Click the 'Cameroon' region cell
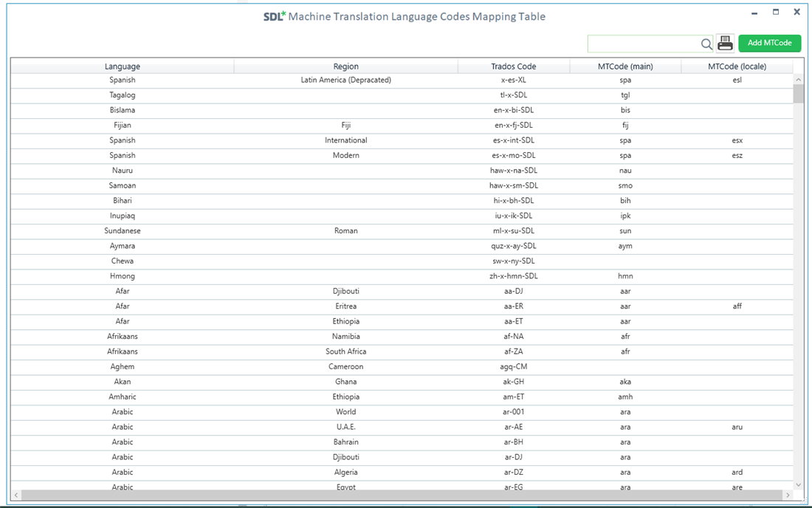812x508 pixels. (346, 367)
